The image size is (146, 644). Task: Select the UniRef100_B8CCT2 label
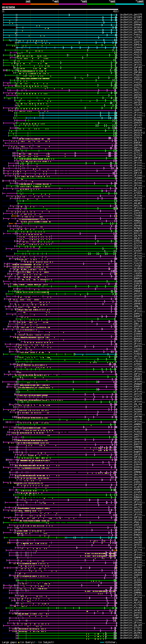click(131, 90)
